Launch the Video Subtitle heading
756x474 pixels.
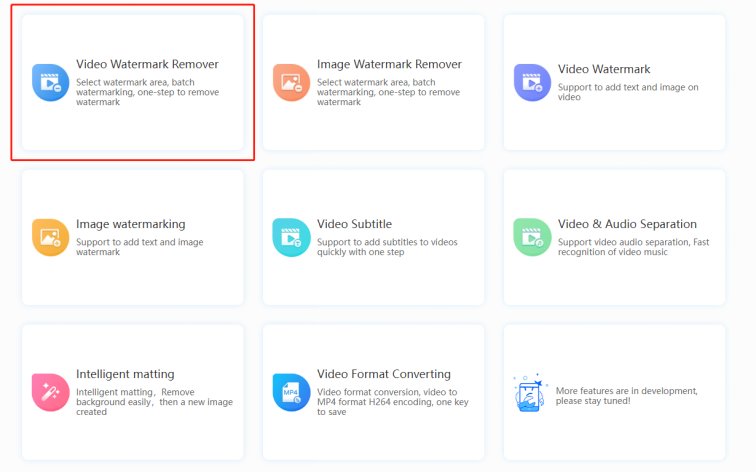[x=354, y=224]
